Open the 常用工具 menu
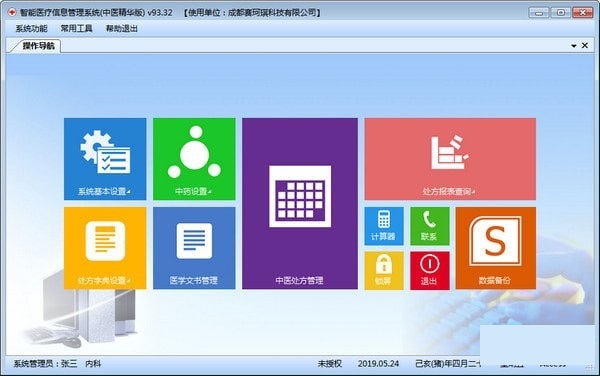Screen dimensions: 600x376 click(x=76, y=29)
